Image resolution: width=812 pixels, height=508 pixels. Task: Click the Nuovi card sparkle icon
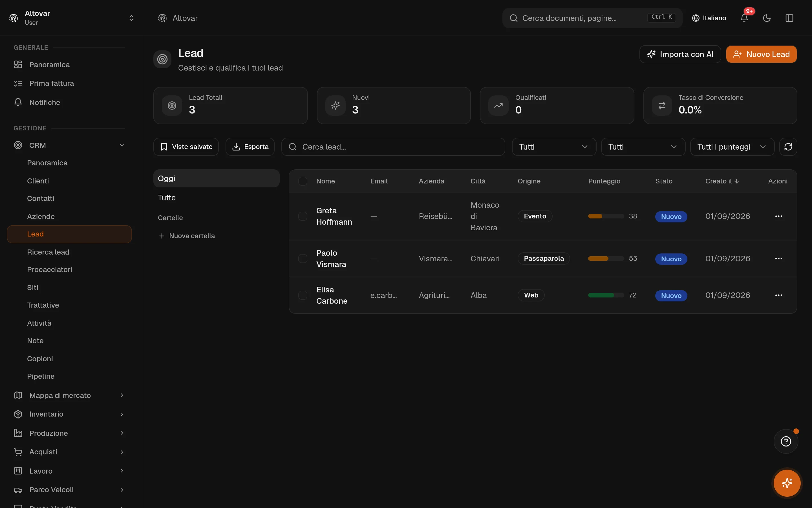(x=335, y=106)
